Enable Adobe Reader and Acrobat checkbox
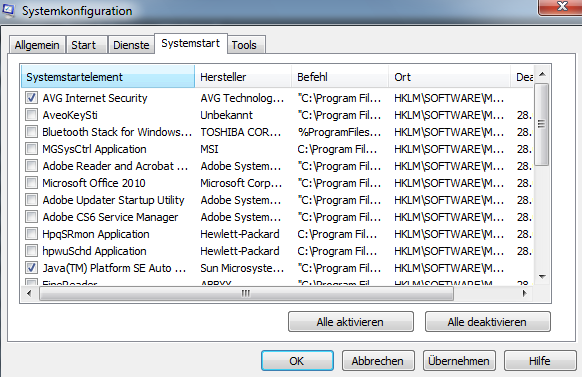This screenshot has width=582, height=377. pos(32,166)
